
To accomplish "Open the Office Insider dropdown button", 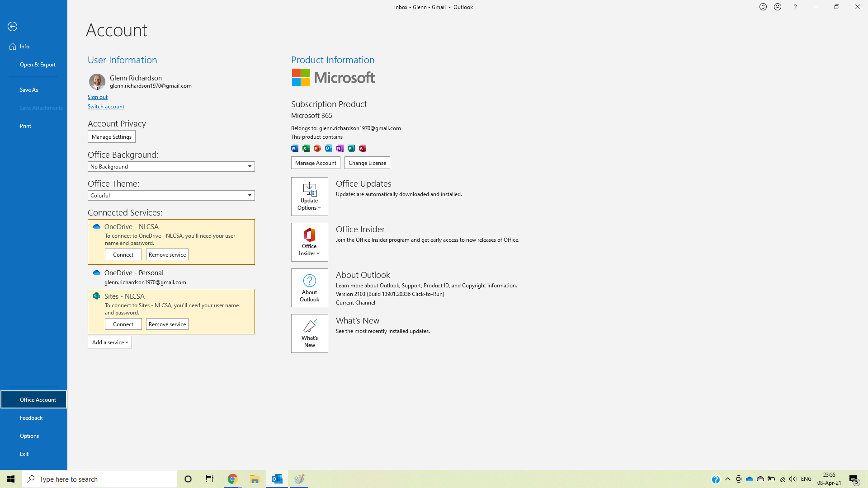I will 310,242.
